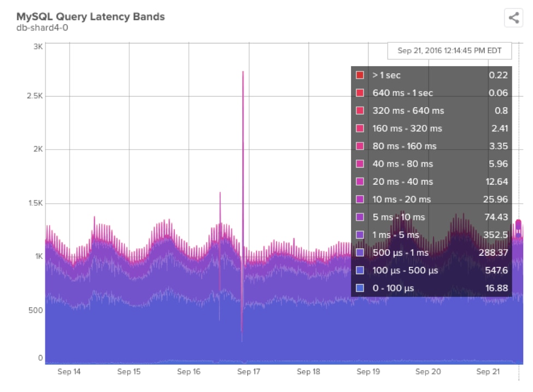Click the '500 µs - 1 ms' legend label
The height and width of the screenshot is (392, 533).
(400, 253)
